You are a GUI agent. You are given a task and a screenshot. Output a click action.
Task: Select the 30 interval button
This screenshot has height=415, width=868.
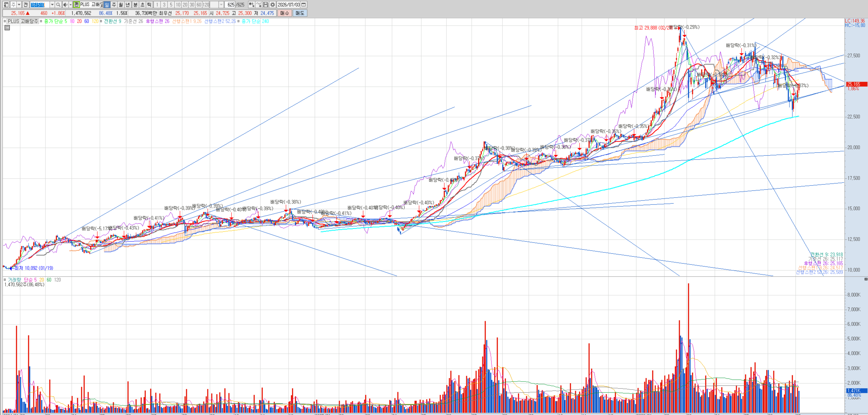coord(192,5)
